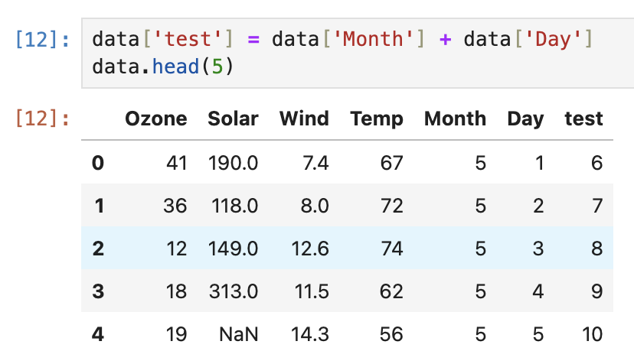
Task: Click the 'Day' string in code
Action: coord(553,40)
